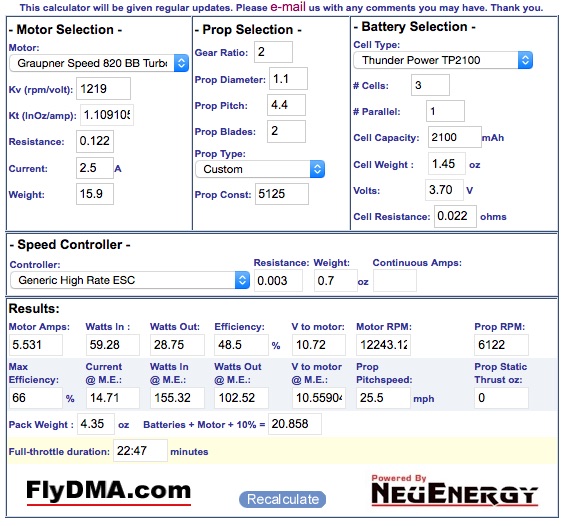Screen dimensions: 564x526
Task: Click the controller Resistance 0.003 field
Action: click(278, 281)
